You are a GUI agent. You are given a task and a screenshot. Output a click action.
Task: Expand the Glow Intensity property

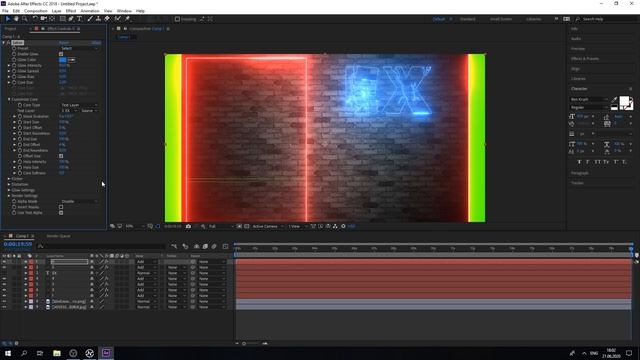[9, 65]
